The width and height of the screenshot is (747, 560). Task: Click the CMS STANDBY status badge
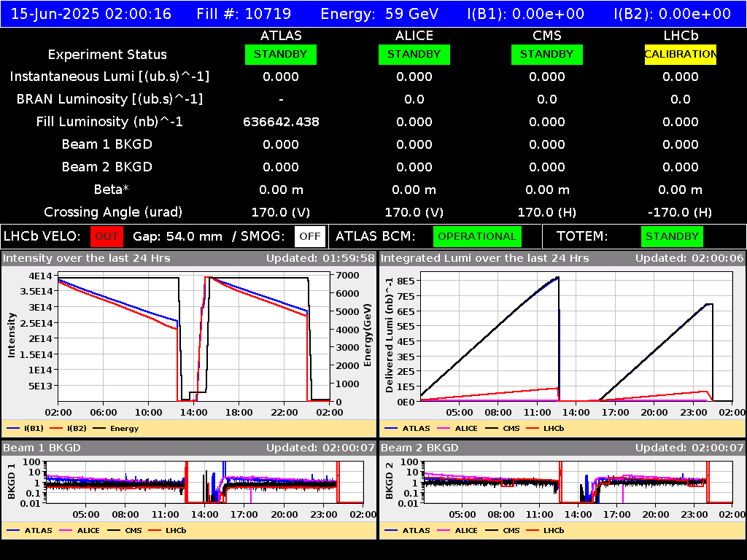547,54
